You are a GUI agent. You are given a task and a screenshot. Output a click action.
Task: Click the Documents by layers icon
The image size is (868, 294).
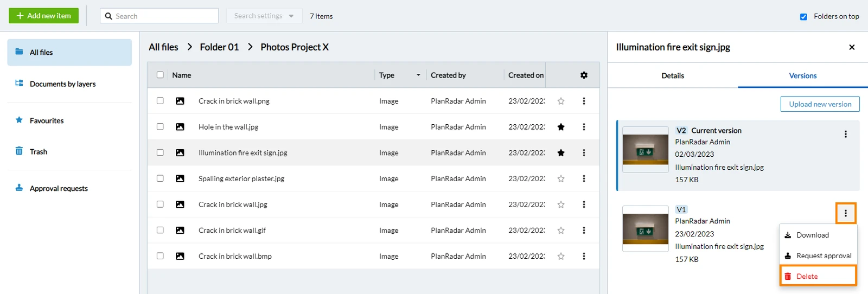(19, 83)
